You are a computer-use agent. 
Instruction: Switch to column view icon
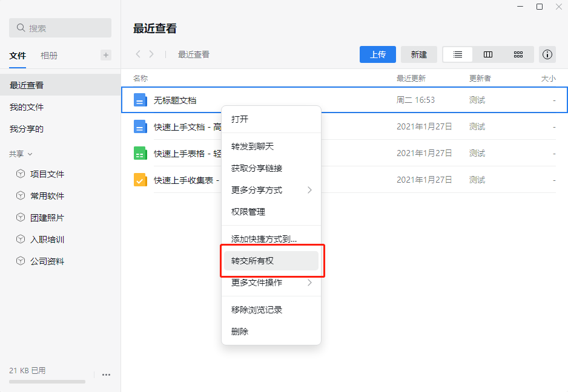coord(488,54)
